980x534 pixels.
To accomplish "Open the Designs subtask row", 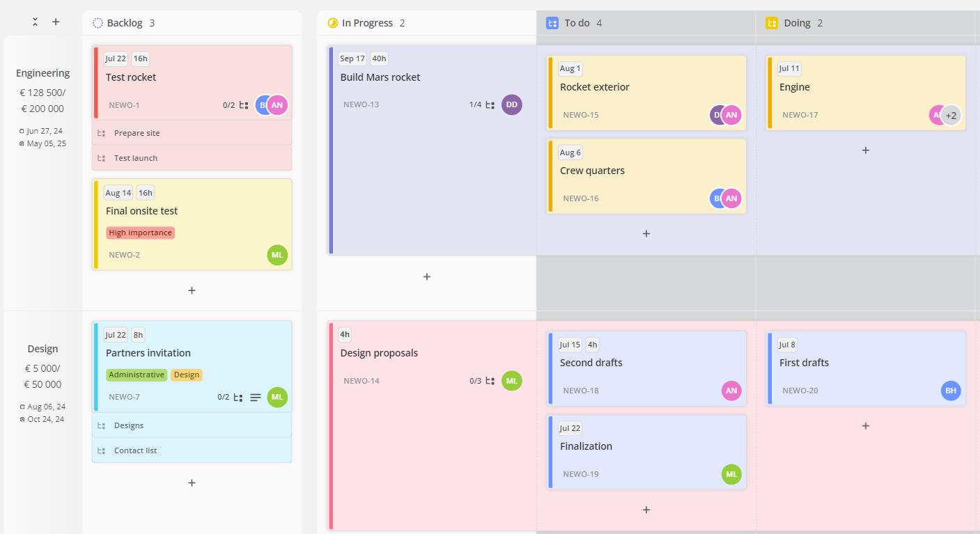I will (x=192, y=425).
